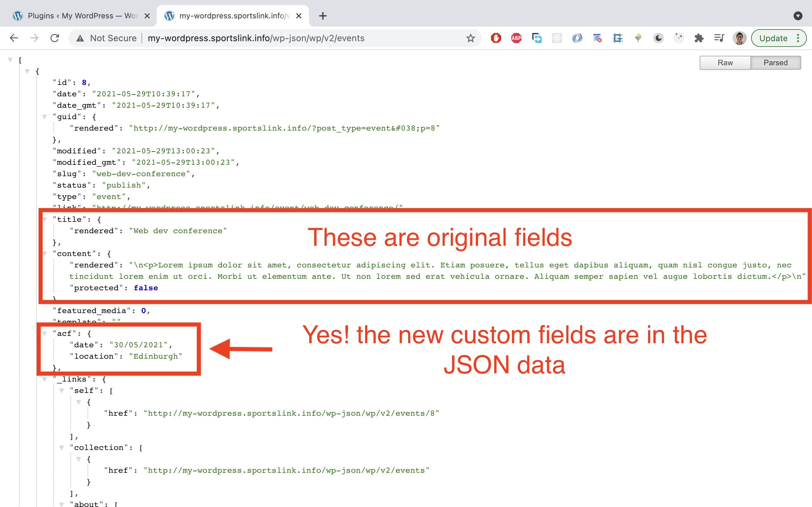This screenshot has height=507, width=812.
Task: Click the green Update browser button
Action: 773,38
